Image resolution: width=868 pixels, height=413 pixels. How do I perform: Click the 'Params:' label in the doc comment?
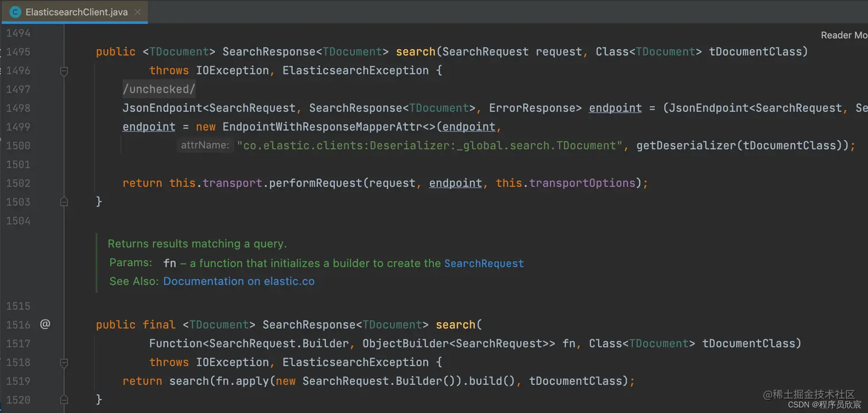[x=131, y=263]
